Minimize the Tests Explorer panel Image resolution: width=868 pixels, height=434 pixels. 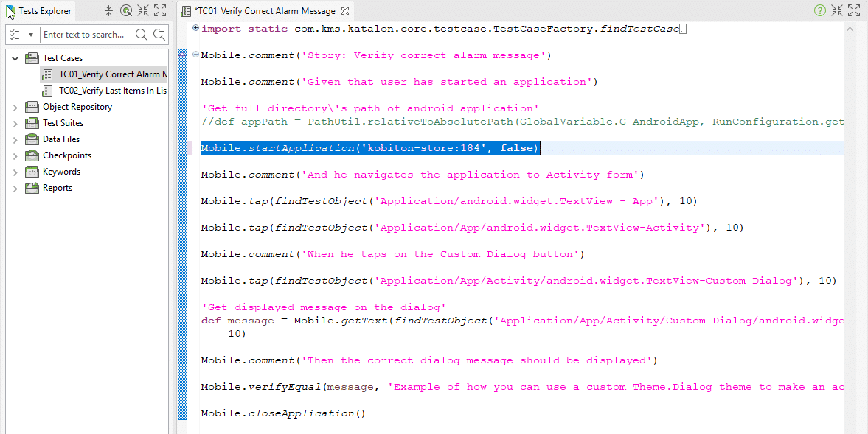[x=143, y=10]
